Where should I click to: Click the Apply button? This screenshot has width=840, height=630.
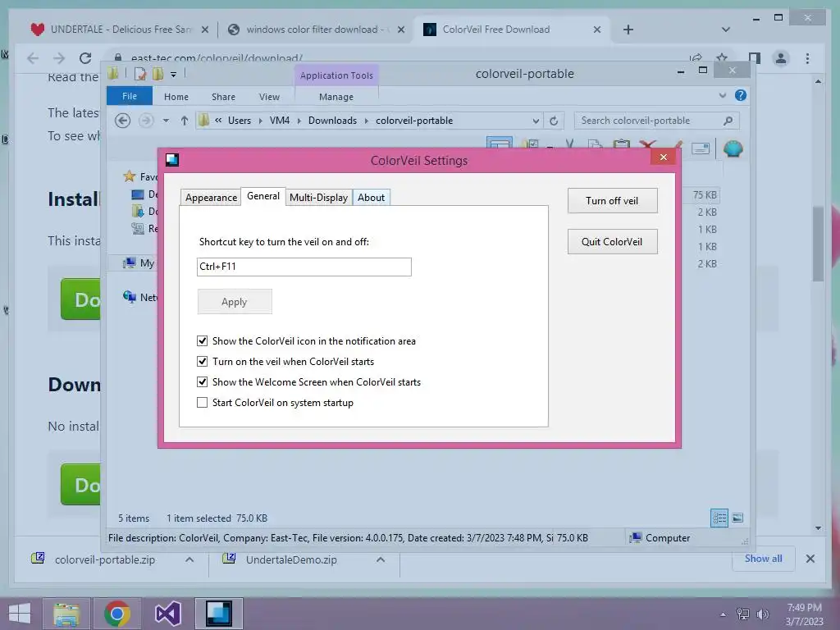click(x=235, y=302)
